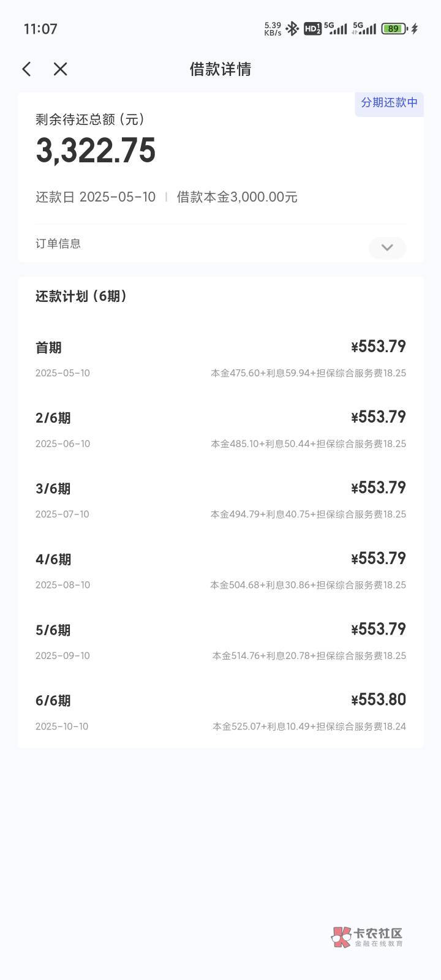Viewport: 441px width, 980px height.
Task: Expand the 订单信息 chevron
Action: [x=387, y=247]
